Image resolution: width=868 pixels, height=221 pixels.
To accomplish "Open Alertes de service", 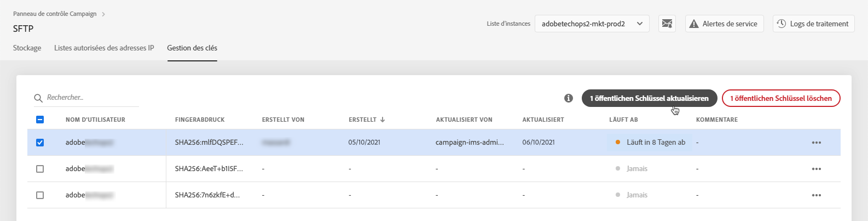I will pyautogui.click(x=724, y=24).
